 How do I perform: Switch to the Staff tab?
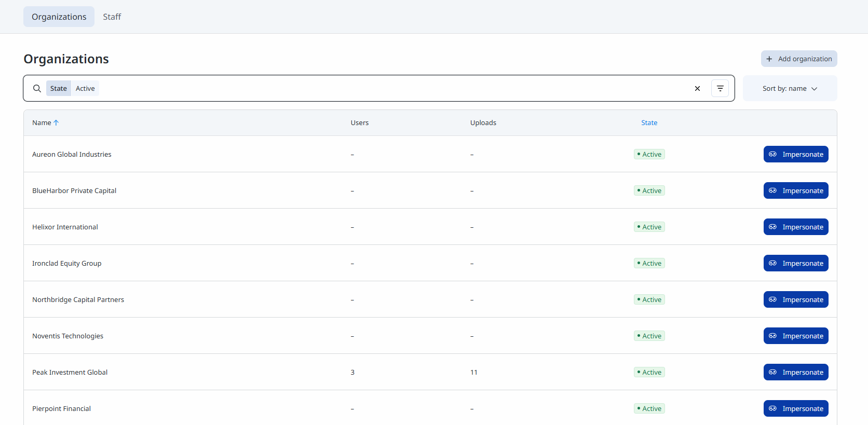click(x=112, y=17)
